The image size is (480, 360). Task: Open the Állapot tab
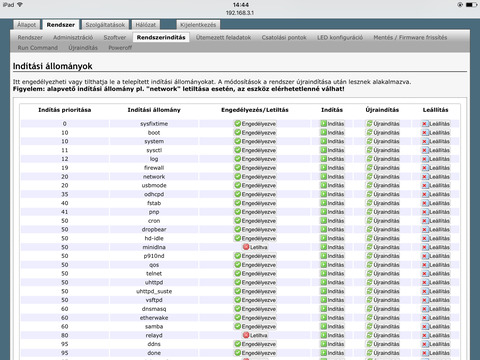(27, 25)
